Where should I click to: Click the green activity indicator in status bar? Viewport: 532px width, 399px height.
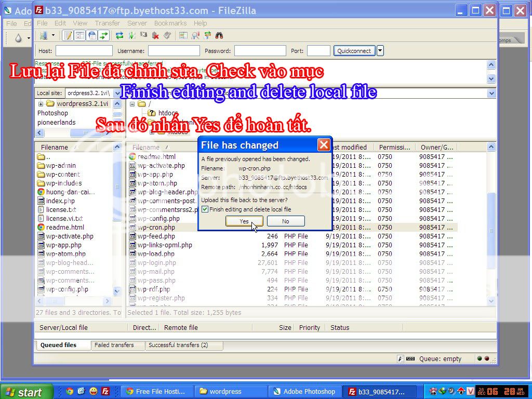pyautogui.click(x=480, y=358)
